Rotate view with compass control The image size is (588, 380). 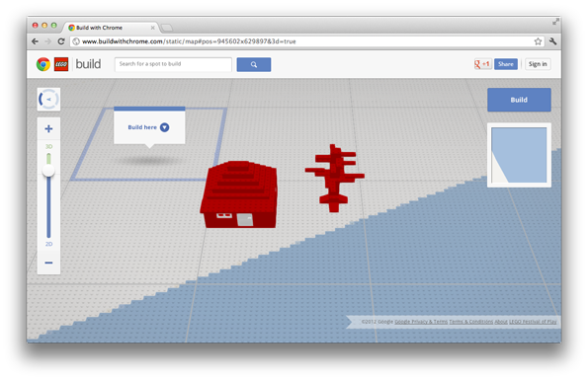click(x=48, y=100)
